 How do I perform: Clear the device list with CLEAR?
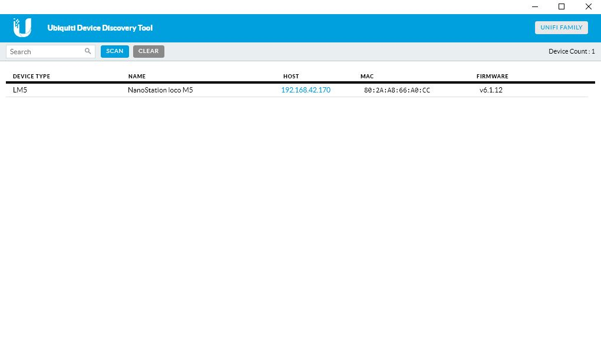[148, 51]
